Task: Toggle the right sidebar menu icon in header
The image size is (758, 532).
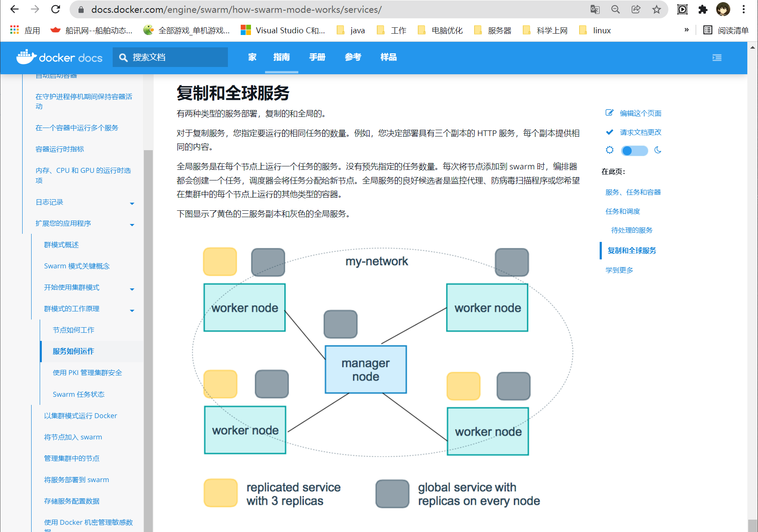Action: click(717, 58)
